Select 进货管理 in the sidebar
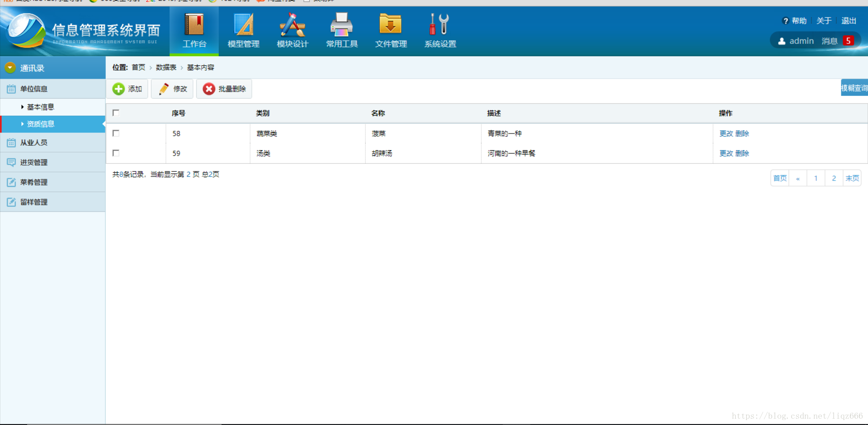Screen dimensions: 868x425 [52, 162]
